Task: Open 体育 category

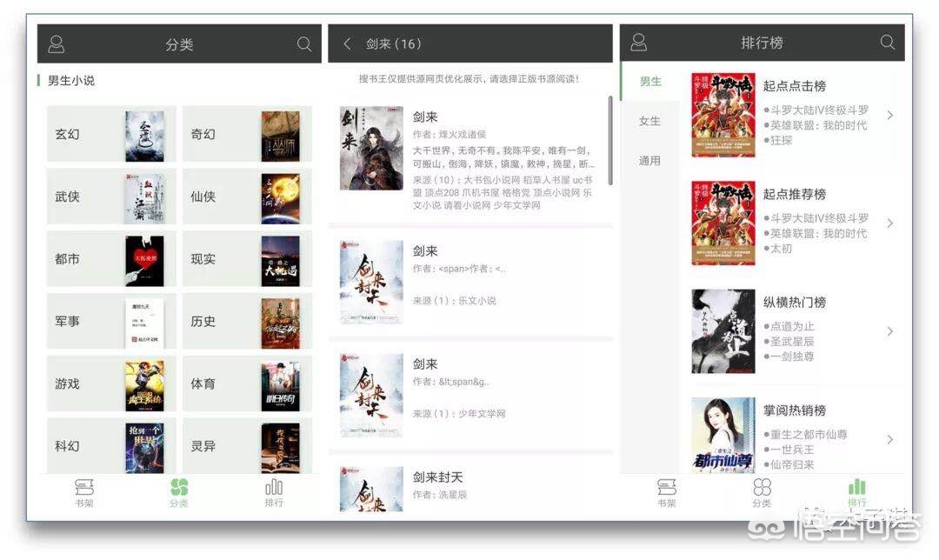Action: 247,383
